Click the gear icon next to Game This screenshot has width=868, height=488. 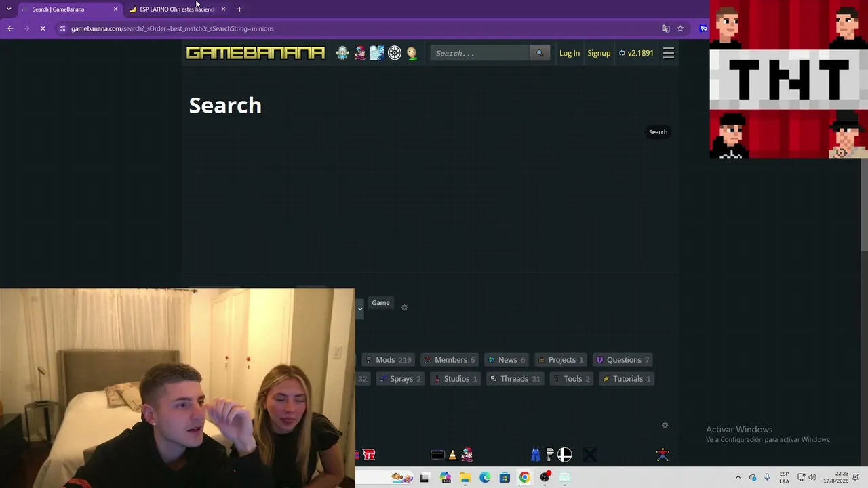tap(404, 308)
